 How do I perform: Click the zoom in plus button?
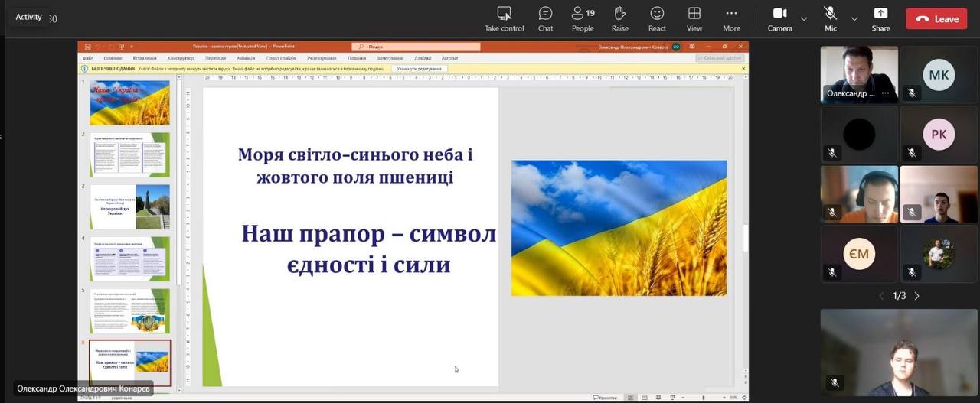pos(724,398)
